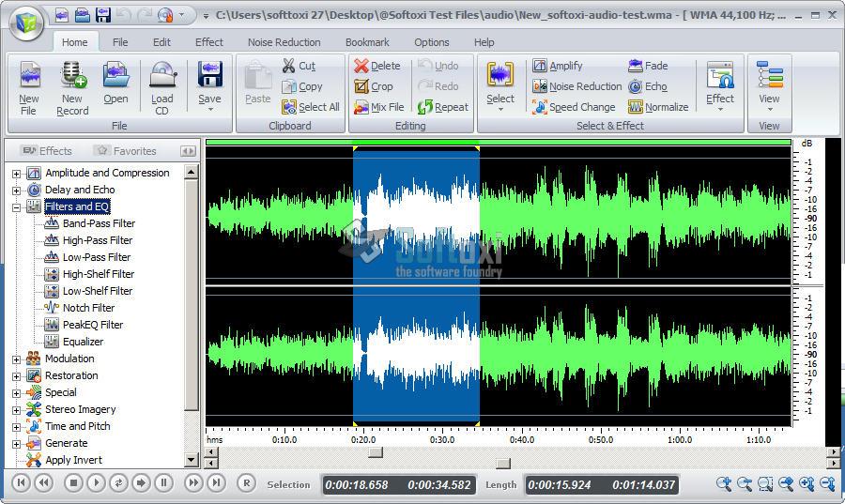Expand Delay and Echo category
Image resolution: width=845 pixels, height=504 pixels.
16,191
